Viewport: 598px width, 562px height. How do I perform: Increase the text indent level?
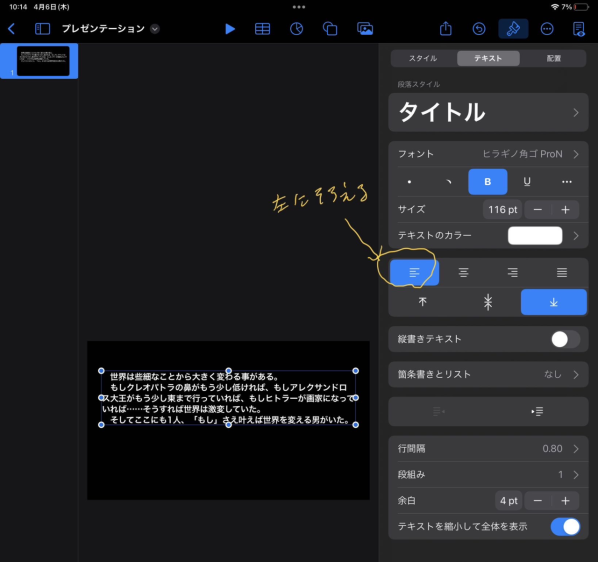[537, 411]
